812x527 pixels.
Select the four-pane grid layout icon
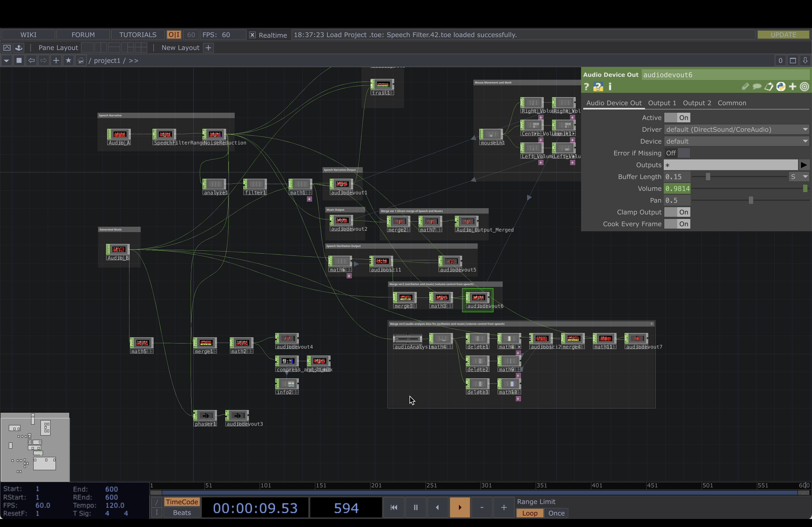pos(140,48)
